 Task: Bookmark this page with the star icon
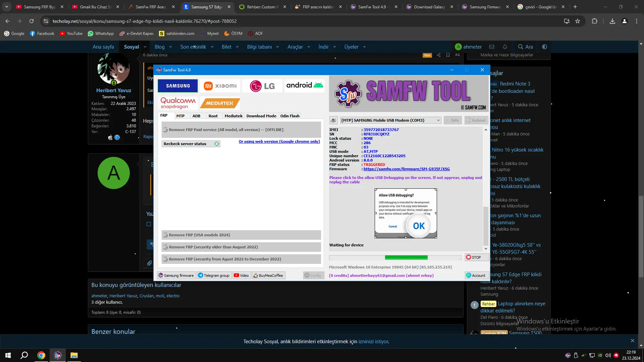[578, 21]
